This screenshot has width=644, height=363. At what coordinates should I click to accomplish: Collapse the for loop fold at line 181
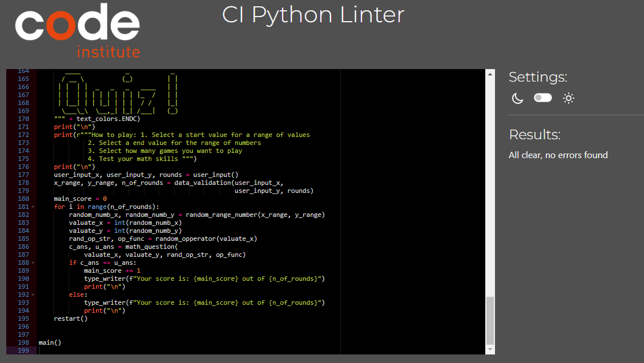pos(33,207)
